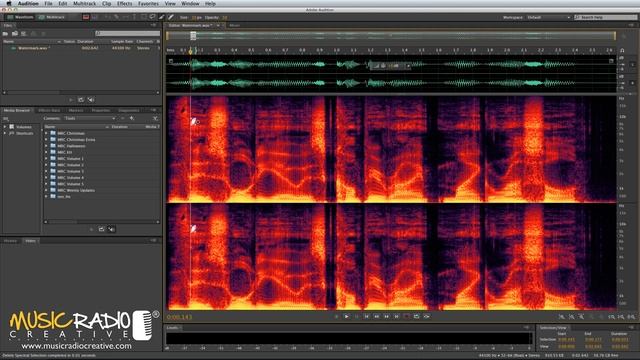Toggle loop preview in Media Browser

tap(101, 229)
